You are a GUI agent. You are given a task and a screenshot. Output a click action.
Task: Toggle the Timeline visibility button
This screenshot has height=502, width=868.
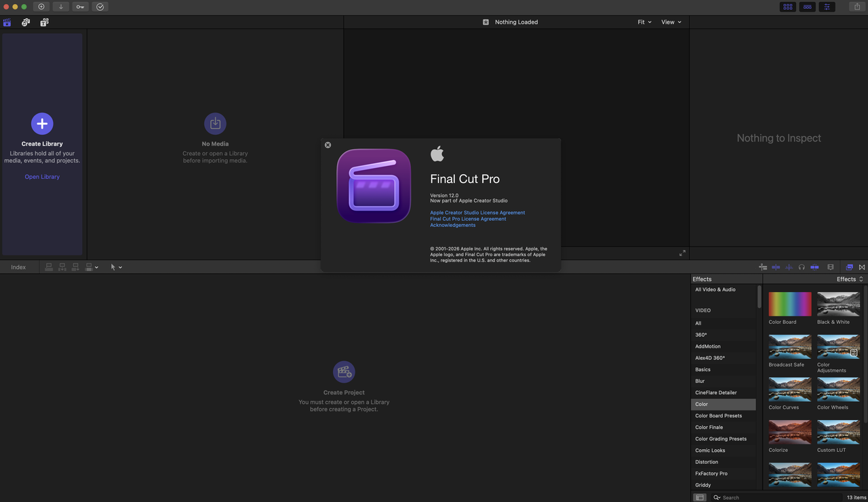[807, 7]
